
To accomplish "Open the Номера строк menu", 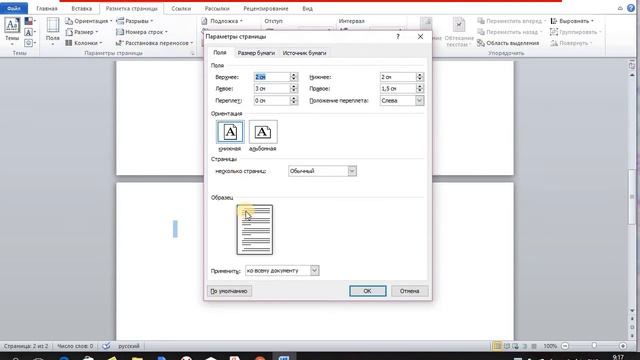I will coord(142,32).
